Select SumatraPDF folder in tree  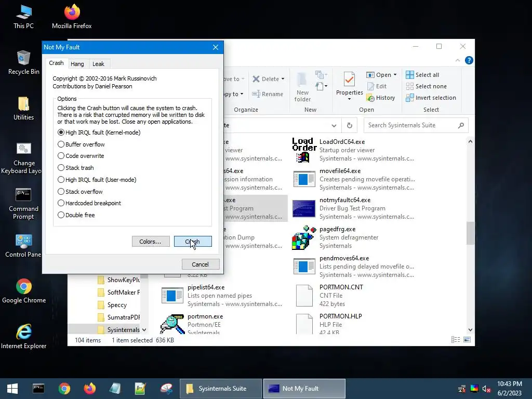(119, 317)
